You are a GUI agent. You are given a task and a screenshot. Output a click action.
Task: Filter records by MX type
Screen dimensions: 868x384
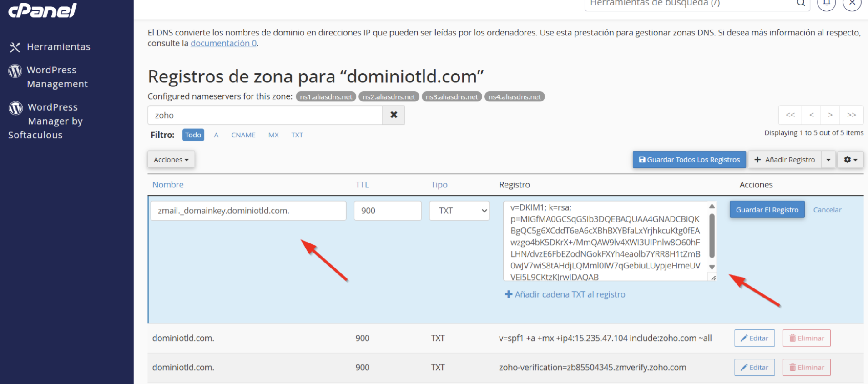[x=273, y=135]
